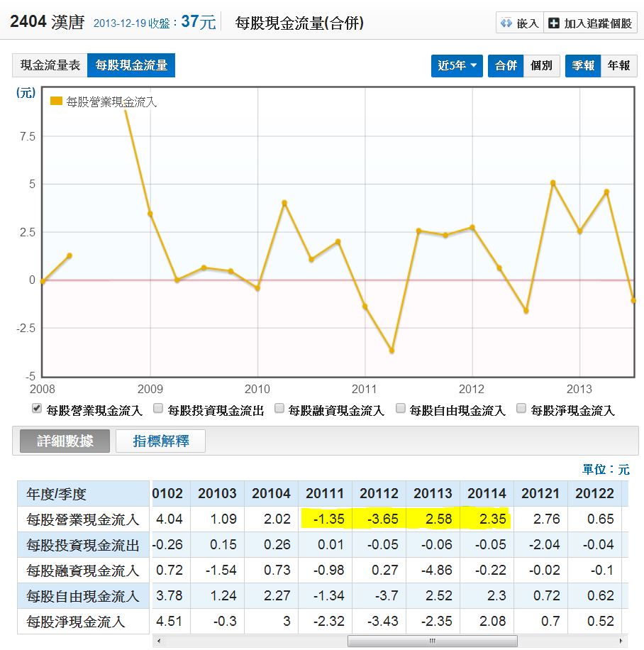Click the yellow legend marker for operating cash flow

[x=56, y=101]
